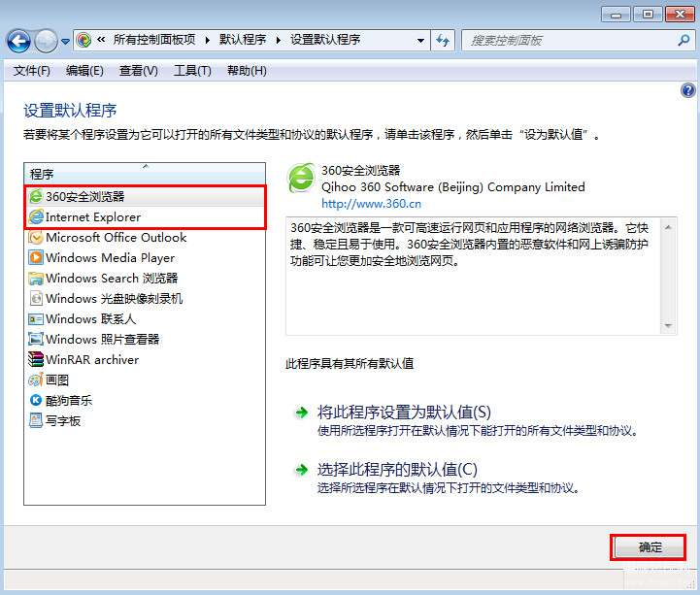
Task: Select Microsoft Office Outlook icon
Action: (36, 237)
